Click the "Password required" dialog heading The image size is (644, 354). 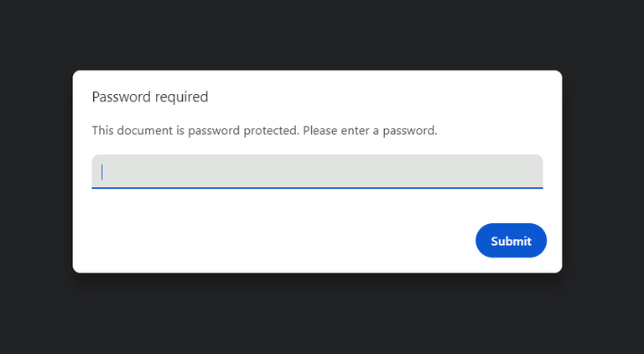click(150, 97)
